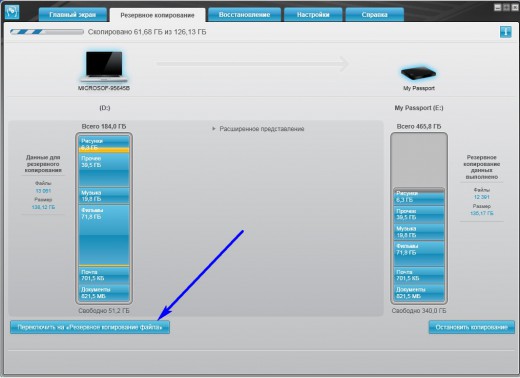
Task: Maximize the backup application window
Action: (506, 7)
